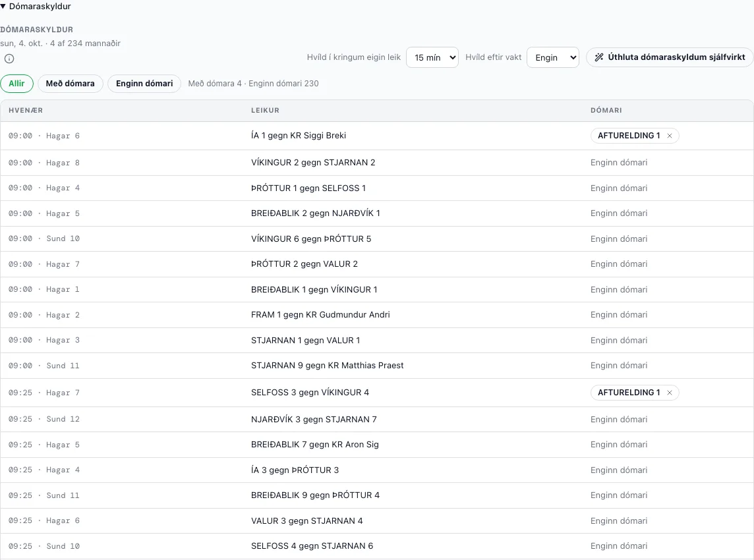This screenshot has height=560, width=754.
Task: Assign referee to STJARNAN 9 gegn KR Matthias Praest
Action: coord(618,366)
